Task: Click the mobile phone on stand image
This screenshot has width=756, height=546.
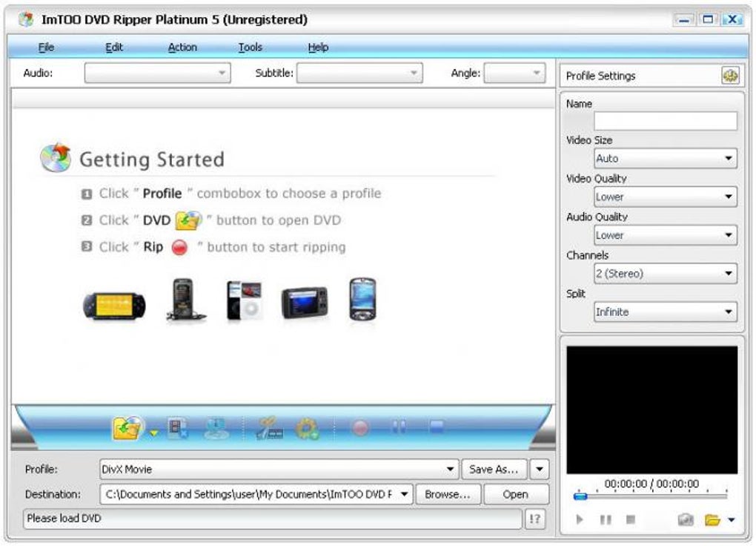Action: pyautogui.click(x=185, y=300)
